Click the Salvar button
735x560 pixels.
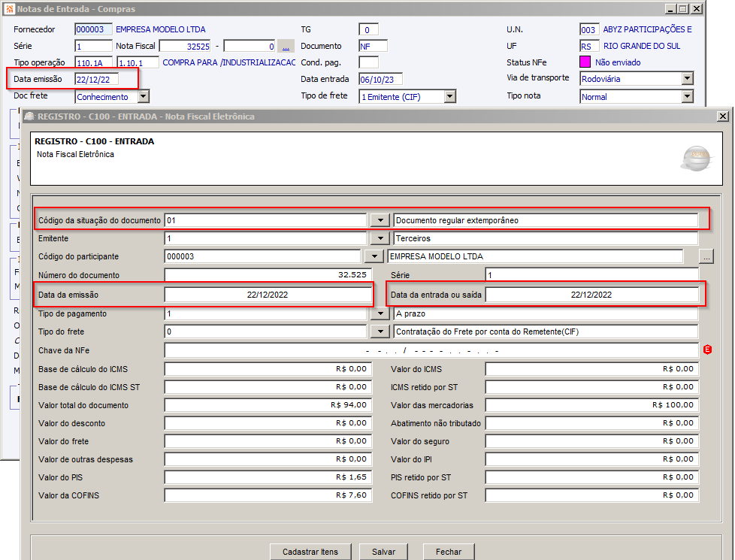pyautogui.click(x=383, y=552)
